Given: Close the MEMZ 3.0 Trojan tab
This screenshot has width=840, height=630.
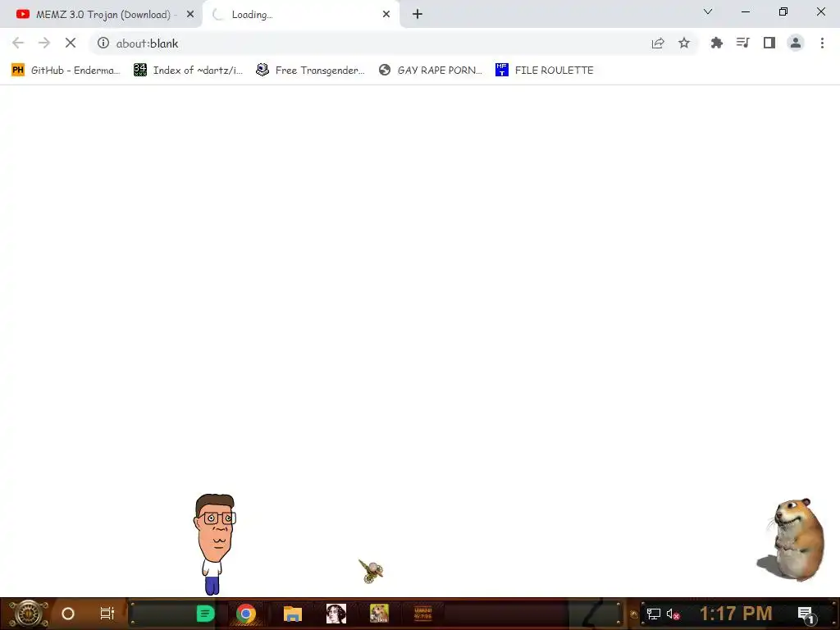Looking at the screenshot, I should (190, 15).
